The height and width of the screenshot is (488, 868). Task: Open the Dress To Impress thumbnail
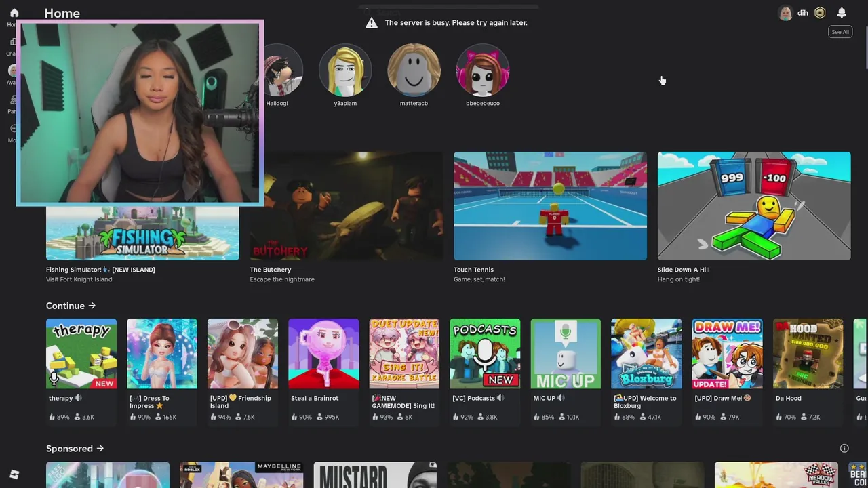(162, 354)
